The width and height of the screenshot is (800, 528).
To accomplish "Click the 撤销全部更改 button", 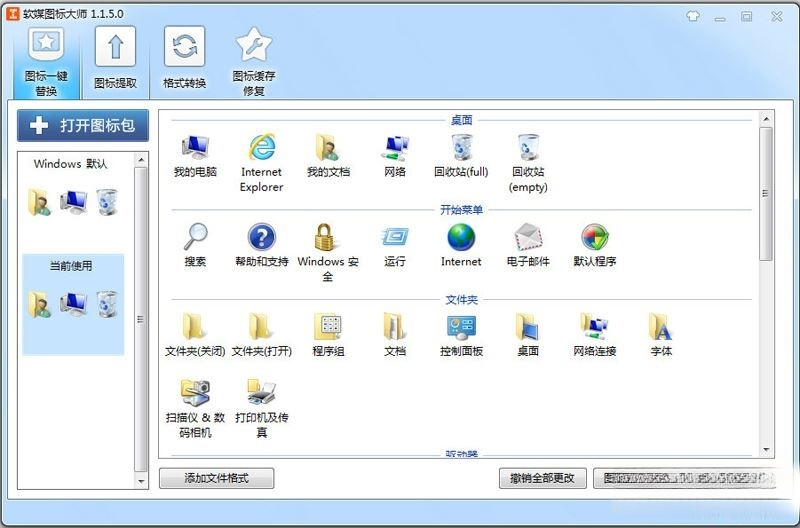I will pos(542,478).
